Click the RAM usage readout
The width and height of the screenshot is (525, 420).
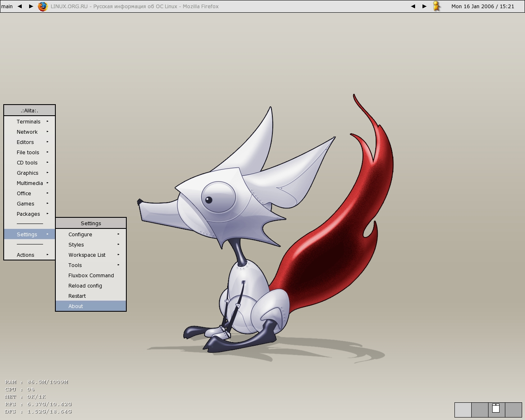pyautogui.click(x=37, y=382)
